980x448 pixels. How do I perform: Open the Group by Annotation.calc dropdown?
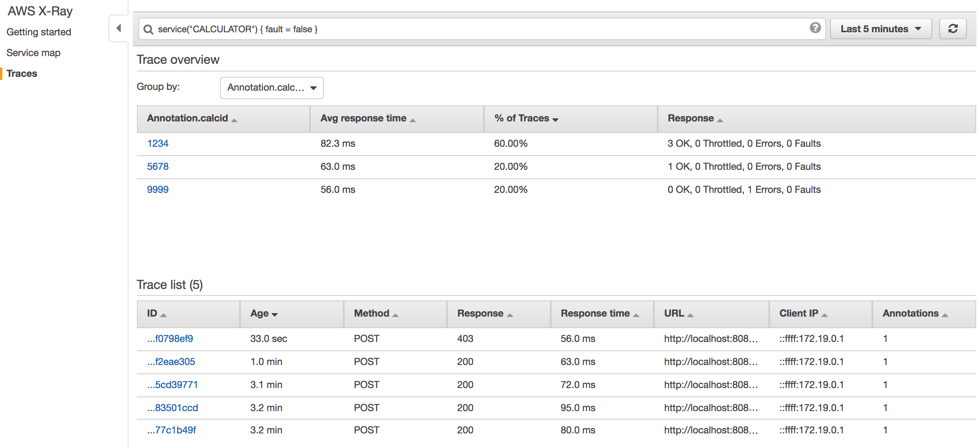(x=272, y=88)
